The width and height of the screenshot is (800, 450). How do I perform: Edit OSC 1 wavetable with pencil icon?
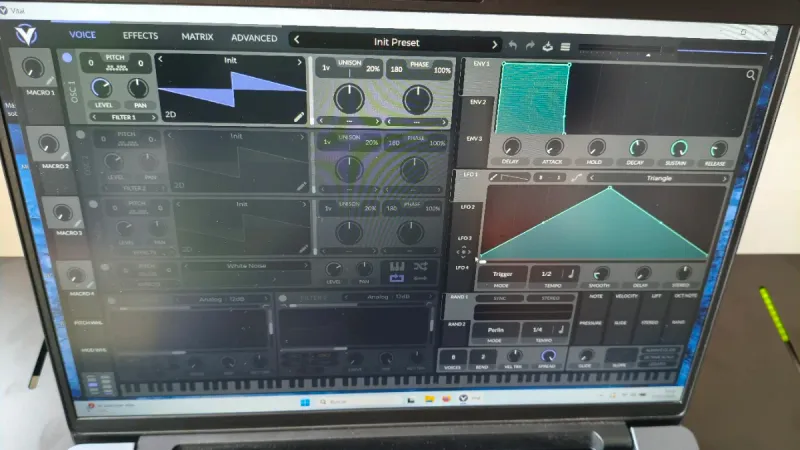click(x=299, y=117)
